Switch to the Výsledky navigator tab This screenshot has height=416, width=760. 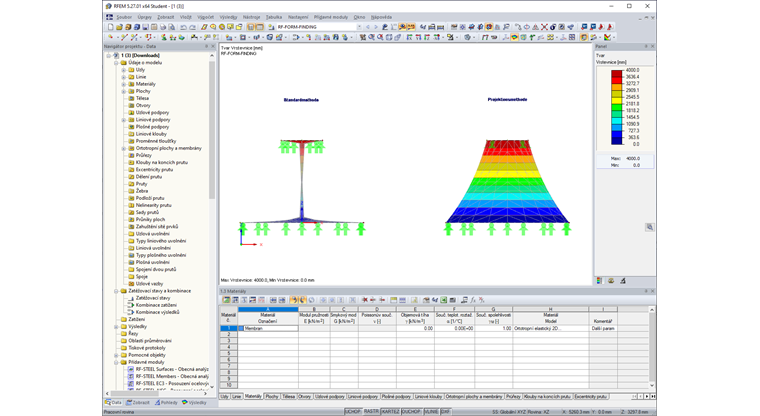click(194, 402)
